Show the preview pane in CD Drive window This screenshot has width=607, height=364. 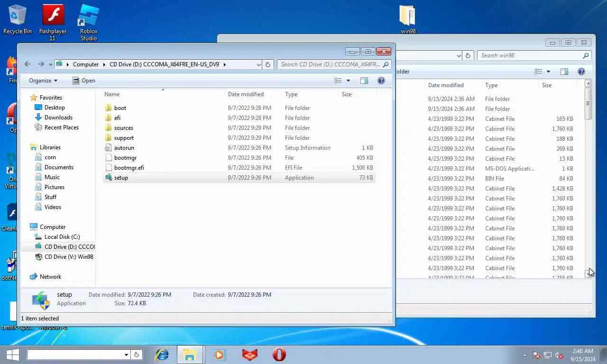[364, 81]
